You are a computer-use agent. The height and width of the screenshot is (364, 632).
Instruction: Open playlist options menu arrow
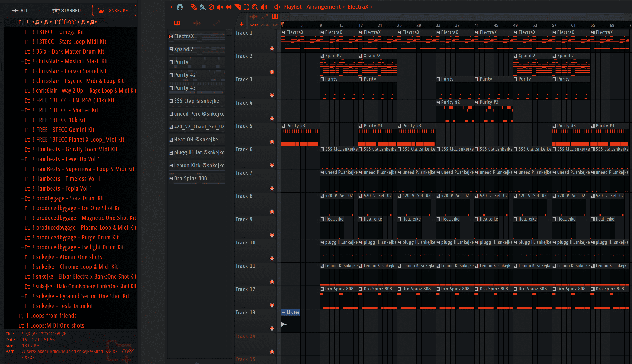pyautogui.click(x=171, y=7)
